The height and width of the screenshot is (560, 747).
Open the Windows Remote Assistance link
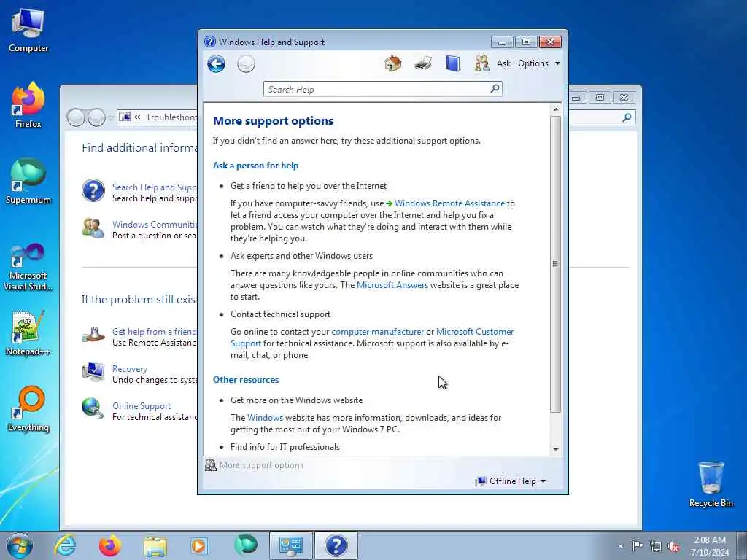click(449, 203)
